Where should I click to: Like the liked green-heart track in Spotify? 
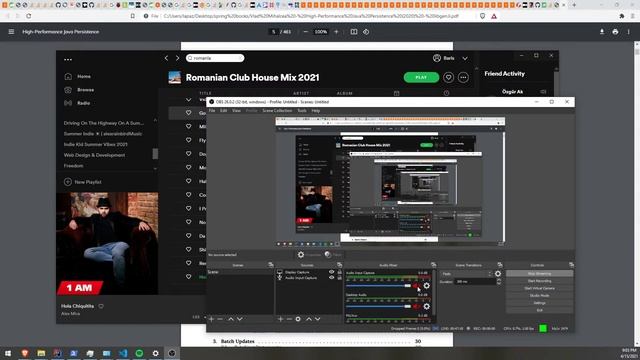pyautogui.click(x=189, y=277)
